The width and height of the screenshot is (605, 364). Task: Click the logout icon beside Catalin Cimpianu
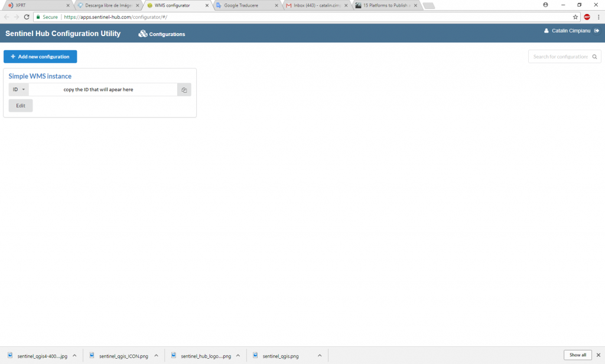597,31
